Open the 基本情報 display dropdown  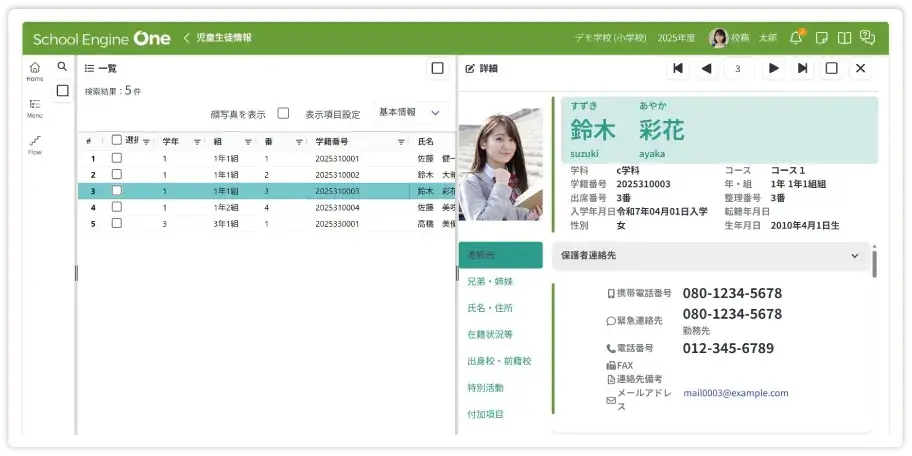(409, 112)
